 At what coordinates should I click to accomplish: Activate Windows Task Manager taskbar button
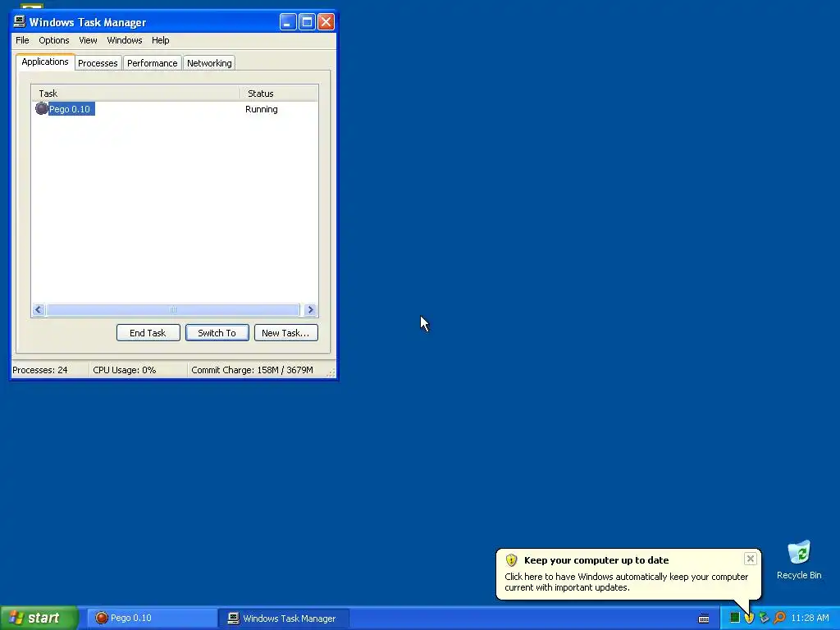(x=284, y=619)
